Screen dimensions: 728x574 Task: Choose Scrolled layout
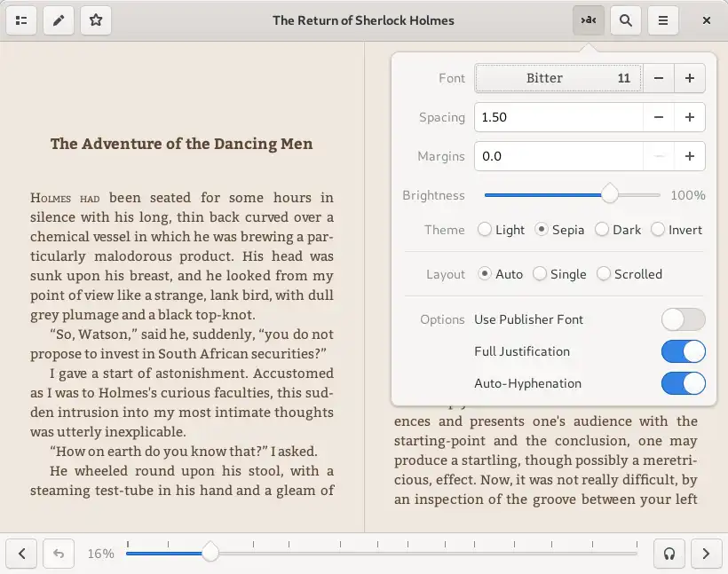[629, 274]
